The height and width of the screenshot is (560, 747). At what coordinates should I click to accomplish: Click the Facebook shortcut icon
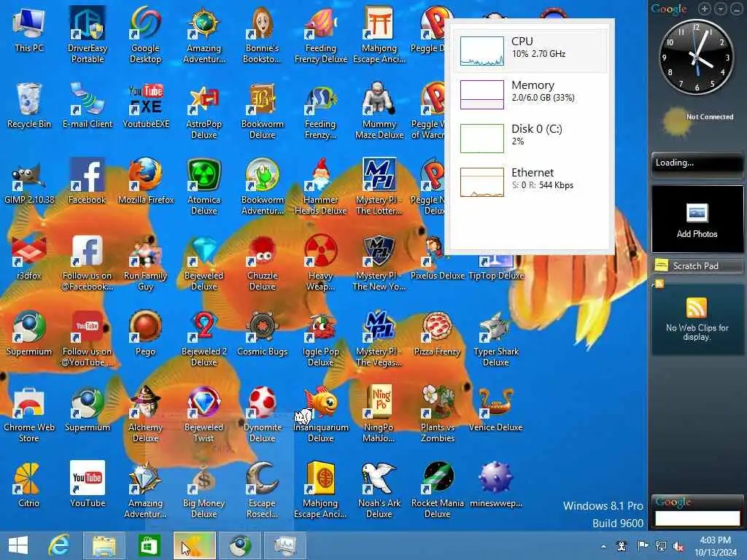88,182
